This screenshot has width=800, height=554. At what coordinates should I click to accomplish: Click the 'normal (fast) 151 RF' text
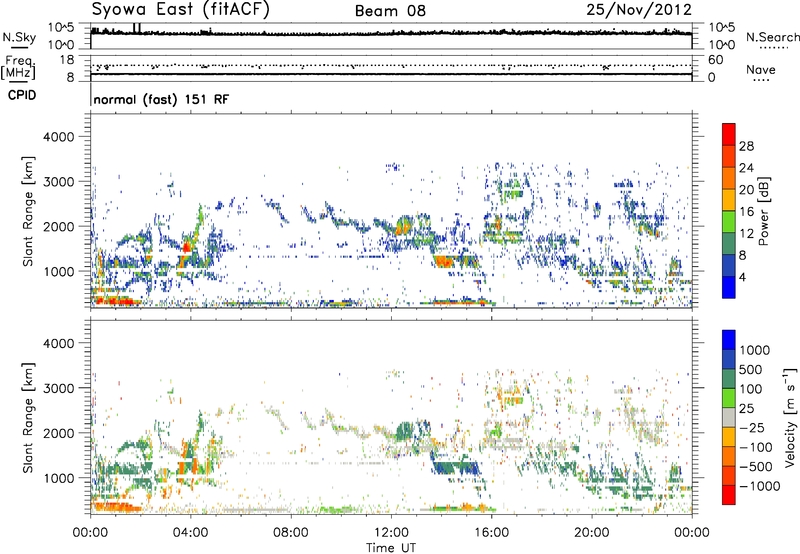(x=161, y=99)
